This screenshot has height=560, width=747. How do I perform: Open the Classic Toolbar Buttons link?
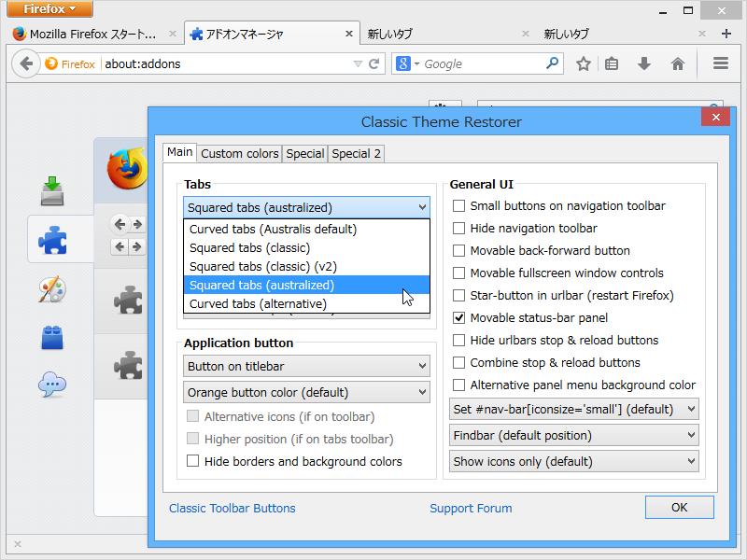click(x=232, y=508)
